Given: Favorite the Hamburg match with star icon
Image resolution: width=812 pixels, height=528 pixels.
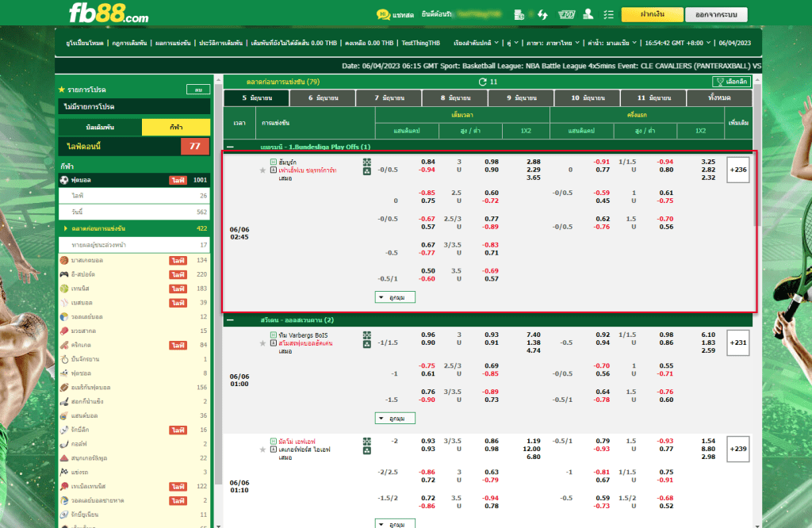Looking at the screenshot, I should (x=262, y=170).
